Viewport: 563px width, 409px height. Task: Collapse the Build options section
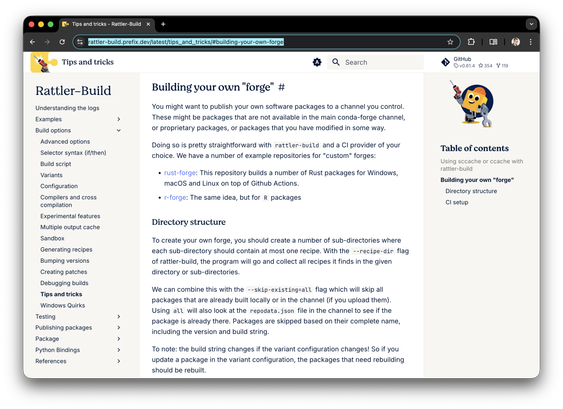pos(119,130)
